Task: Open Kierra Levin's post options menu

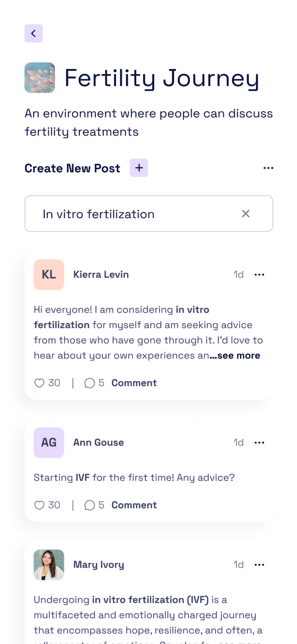Action: pyautogui.click(x=259, y=275)
